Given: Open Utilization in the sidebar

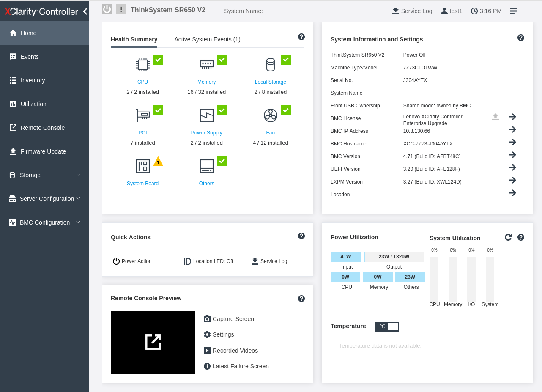Looking at the screenshot, I should 45,104.
